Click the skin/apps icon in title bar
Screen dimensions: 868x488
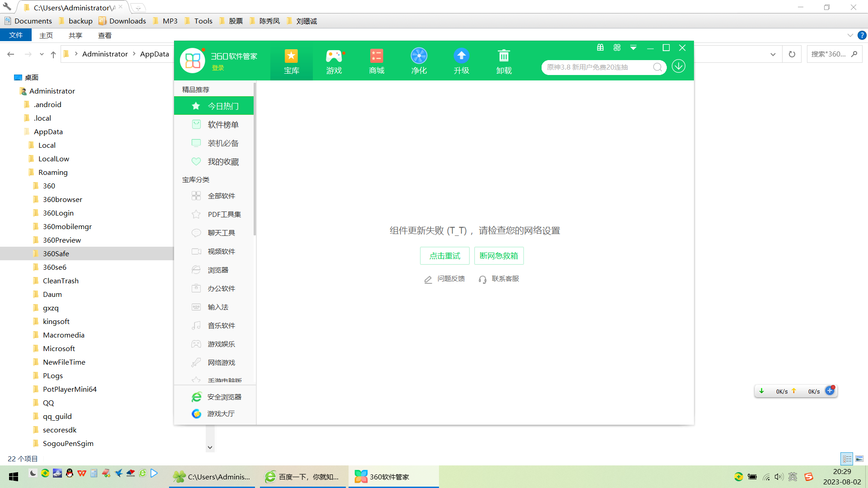pos(617,47)
